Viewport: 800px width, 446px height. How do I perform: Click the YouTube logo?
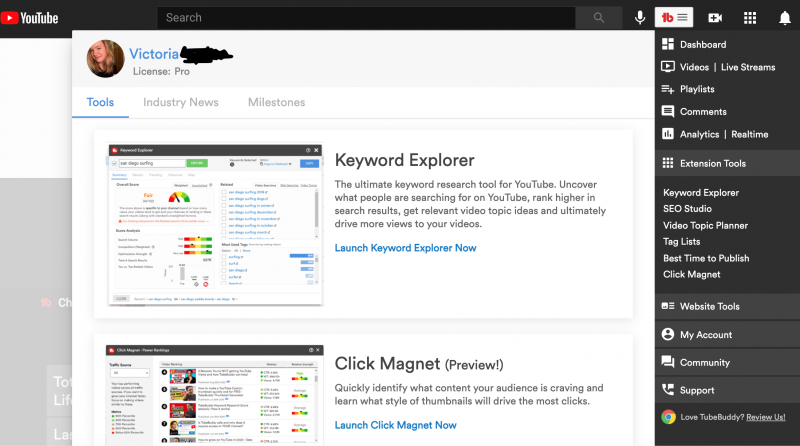click(30, 18)
